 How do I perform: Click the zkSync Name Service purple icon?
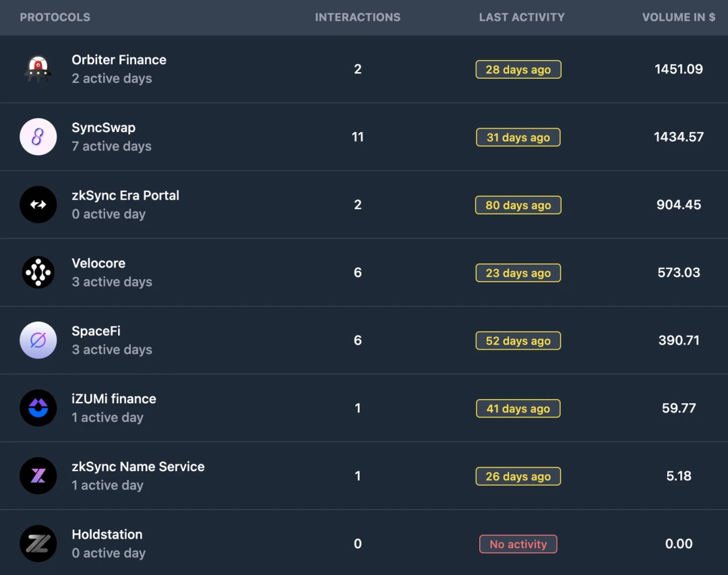pyautogui.click(x=38, y=476)
